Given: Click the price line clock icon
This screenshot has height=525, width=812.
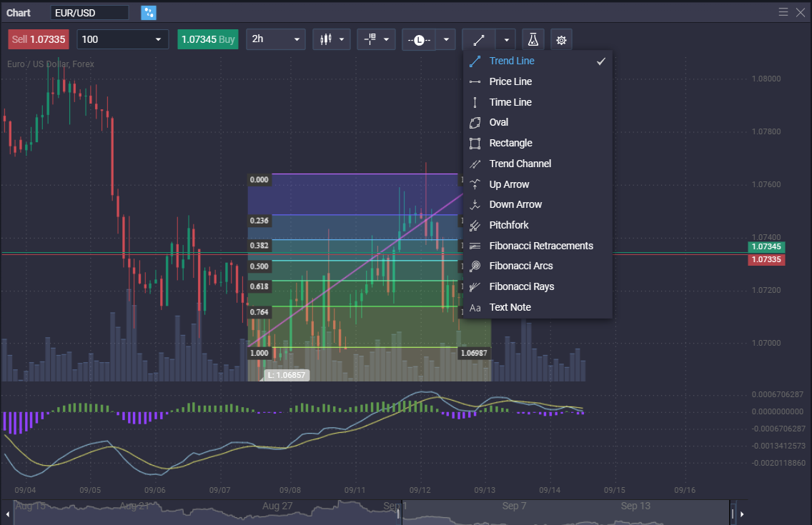Looking at the screenshot, I should coord(419,40).
